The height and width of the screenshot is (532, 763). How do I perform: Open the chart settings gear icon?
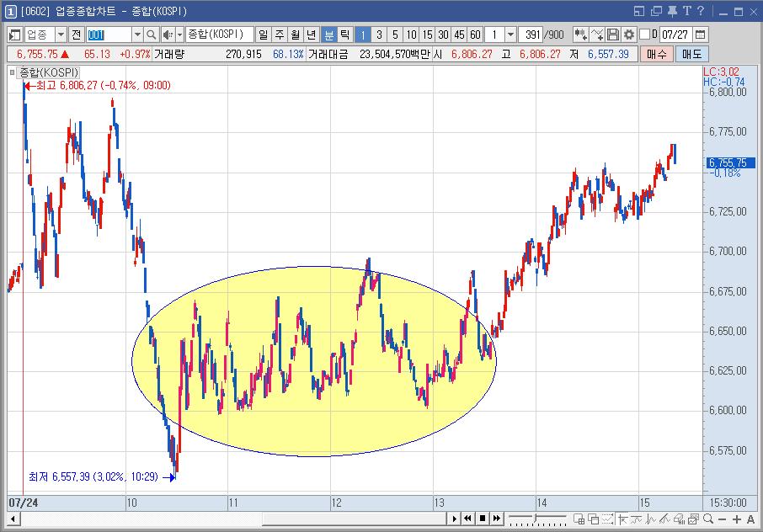[x=629, y=35]
